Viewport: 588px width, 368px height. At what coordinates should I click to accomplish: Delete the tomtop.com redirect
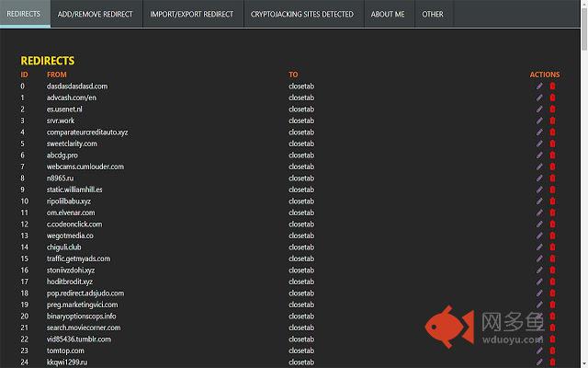[x=552, y=351]
